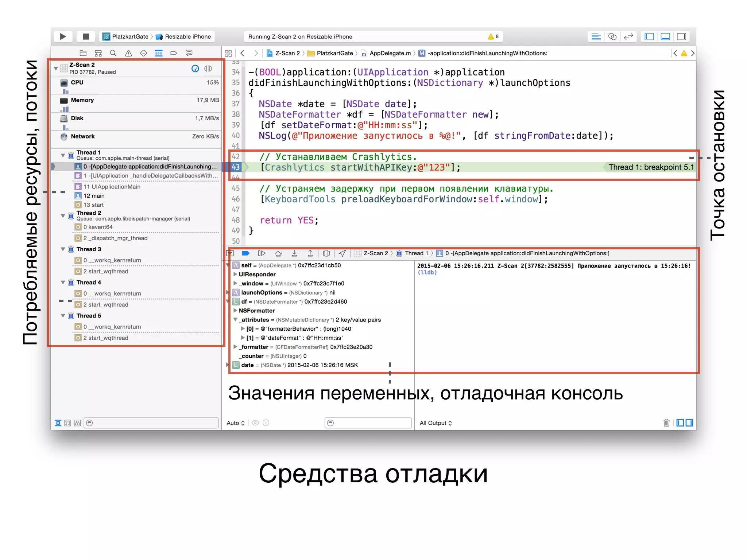This screenshot has width=747, height=560.
Task: Switch to the Assistant editor
Action: (612, 36)
